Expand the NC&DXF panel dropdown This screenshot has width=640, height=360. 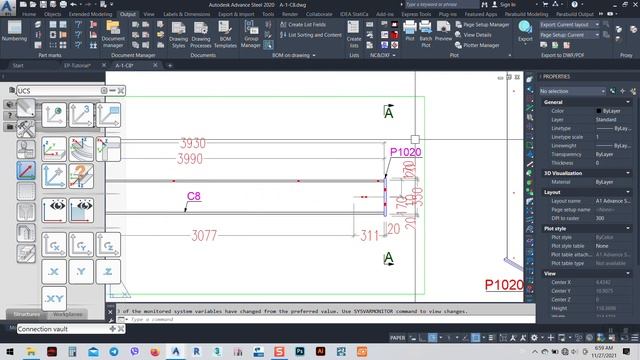pos(382,55)
